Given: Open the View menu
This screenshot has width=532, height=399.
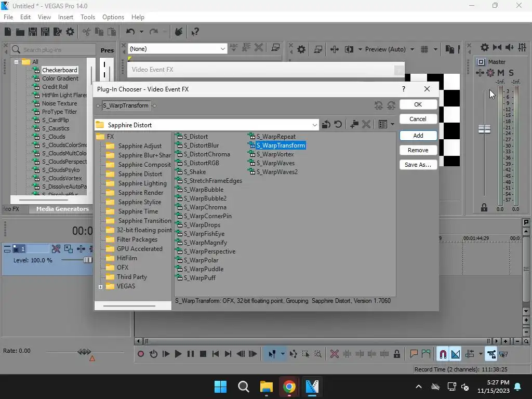Looking at the screenshot, I should point(44,17).
